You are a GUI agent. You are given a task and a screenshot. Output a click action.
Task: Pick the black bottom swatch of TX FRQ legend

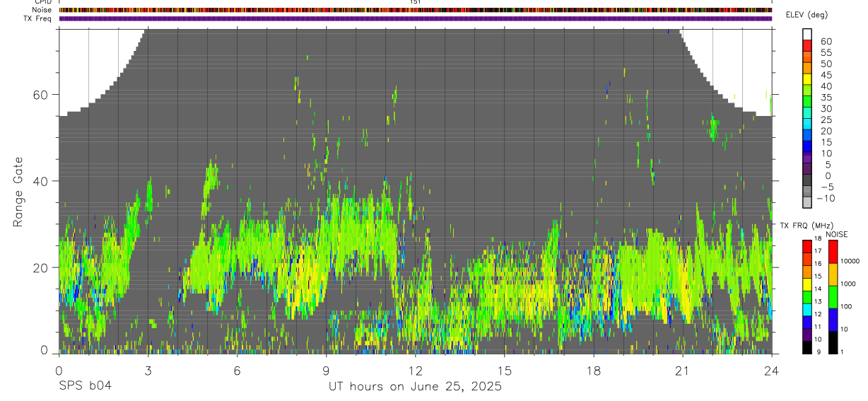point(807,347)
